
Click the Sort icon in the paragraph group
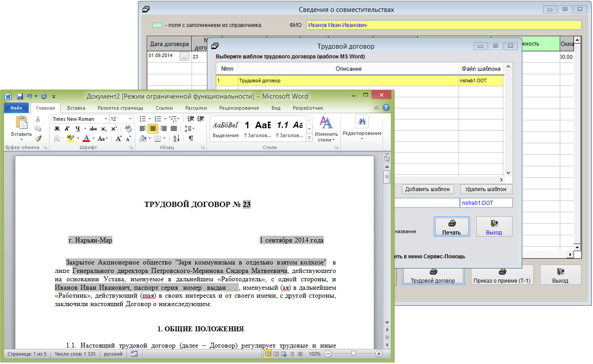click(x=176, y=138)
